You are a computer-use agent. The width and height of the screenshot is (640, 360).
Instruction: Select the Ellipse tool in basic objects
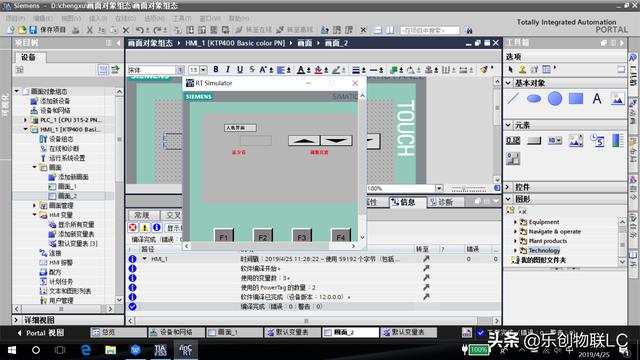(533, 98)
